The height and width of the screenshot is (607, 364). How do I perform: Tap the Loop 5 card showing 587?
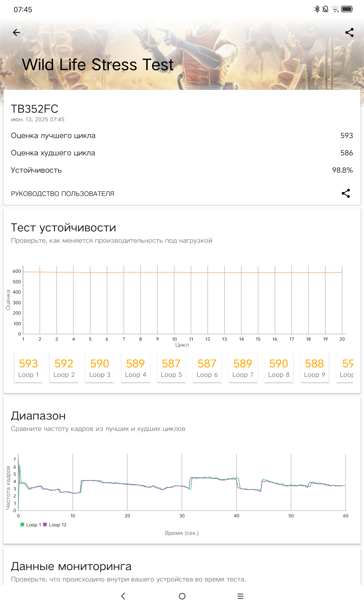171,367
